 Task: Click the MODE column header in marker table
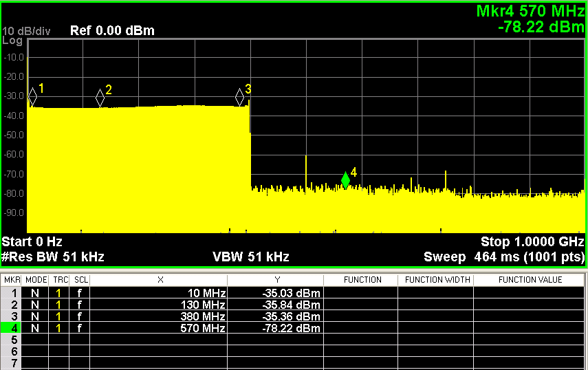coord(36,280)
